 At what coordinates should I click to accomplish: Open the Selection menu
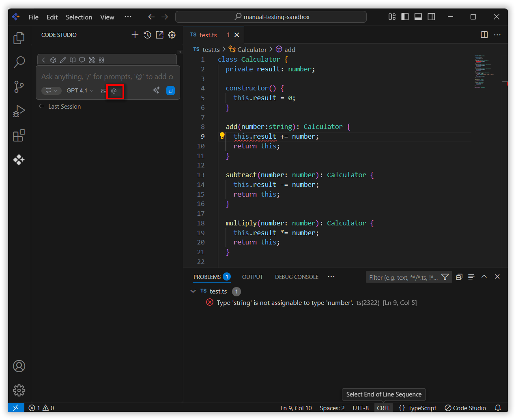pos(79,17)
